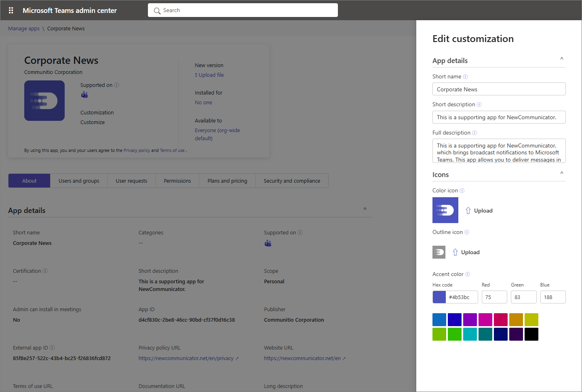582x392 pixels.
Task: Click Teams icon in App details Supported on
Action: (268, 243)
